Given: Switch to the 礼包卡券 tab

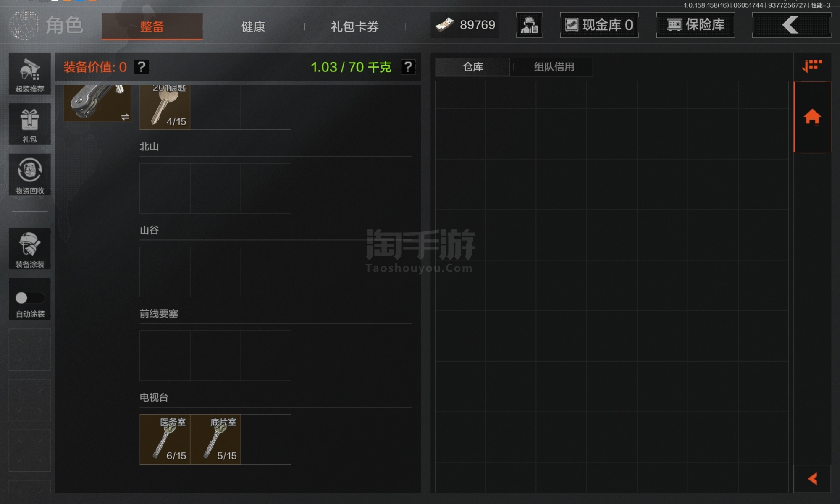Looking at the screenshot, I should [x=355, y=26].
